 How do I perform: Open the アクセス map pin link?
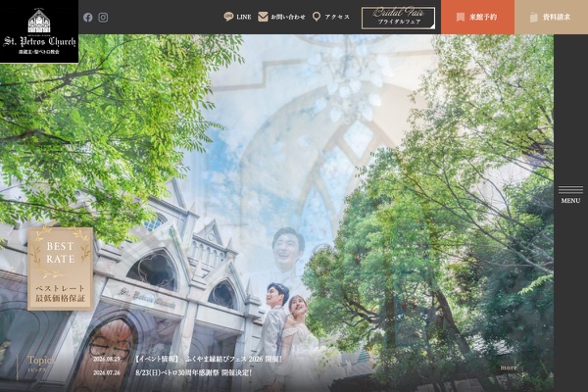pos(331,17)
